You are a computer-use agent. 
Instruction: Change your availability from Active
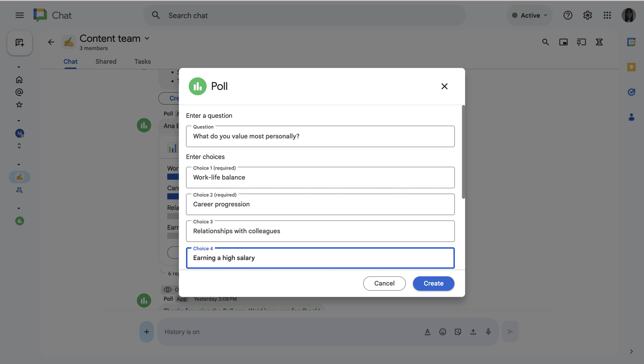coord(529,15)
